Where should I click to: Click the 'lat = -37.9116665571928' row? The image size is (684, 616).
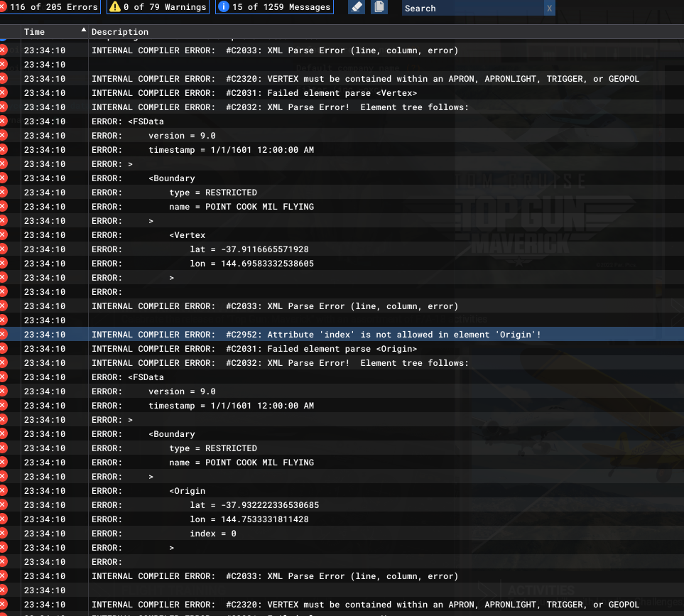(x=342, y=249)
